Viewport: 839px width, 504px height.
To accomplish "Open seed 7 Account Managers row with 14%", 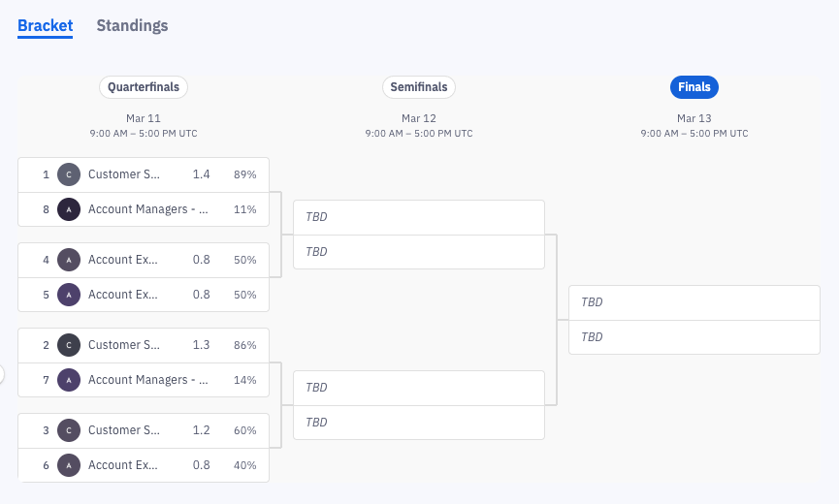I will click(x=144, y=380).
